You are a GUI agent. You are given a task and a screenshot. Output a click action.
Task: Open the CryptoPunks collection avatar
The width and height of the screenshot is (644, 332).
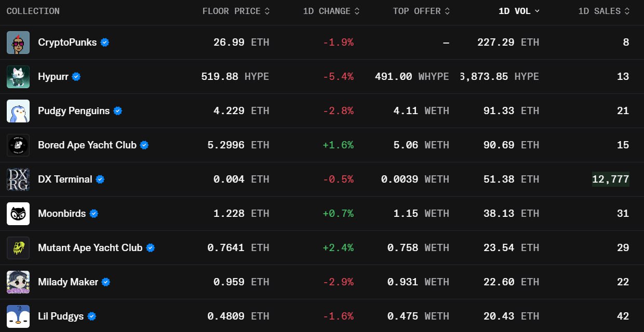pyautogui.click(x=18, y=43)
